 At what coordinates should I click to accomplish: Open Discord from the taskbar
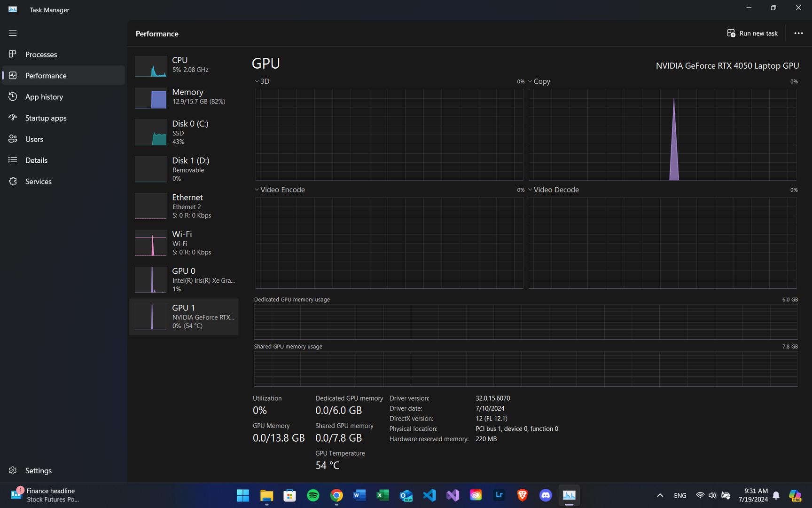click(x=545, y=495)
